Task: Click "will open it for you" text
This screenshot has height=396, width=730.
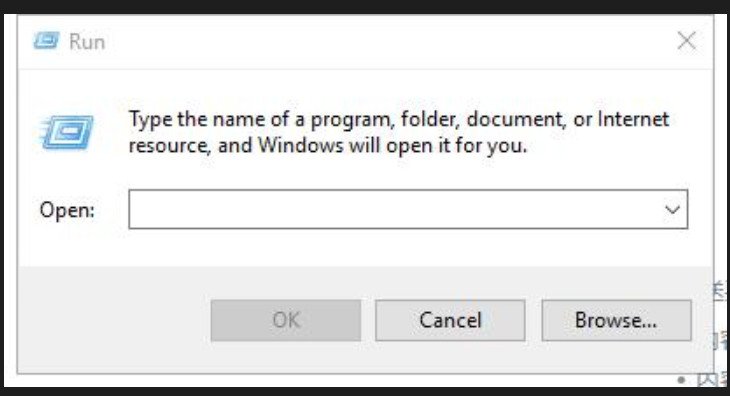Action: tap(438, 146)
